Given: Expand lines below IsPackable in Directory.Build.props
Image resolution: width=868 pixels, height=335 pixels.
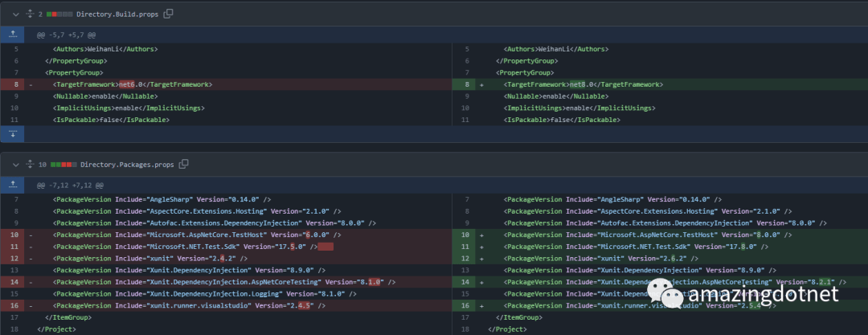Looking at the screenshot, I should 13,133.
